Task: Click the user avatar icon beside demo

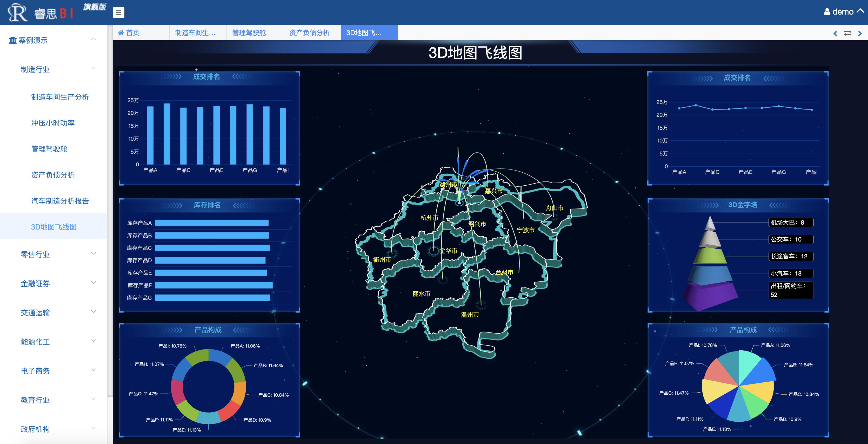Action: pos(827,12)
